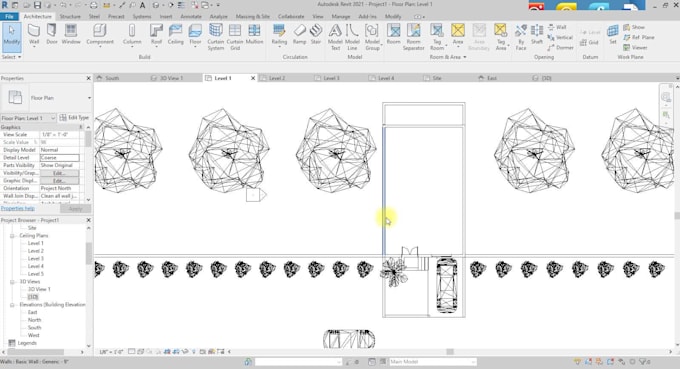The height and width of the screenshot is (369, 680).
Task: Select the Tag Area tool
Action: [x=500, y=37]
